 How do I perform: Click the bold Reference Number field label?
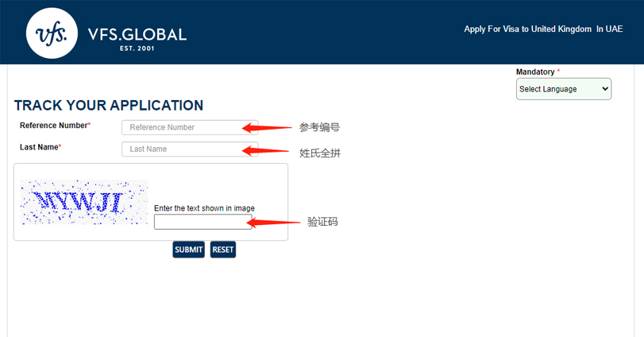[x=54, y=126]
